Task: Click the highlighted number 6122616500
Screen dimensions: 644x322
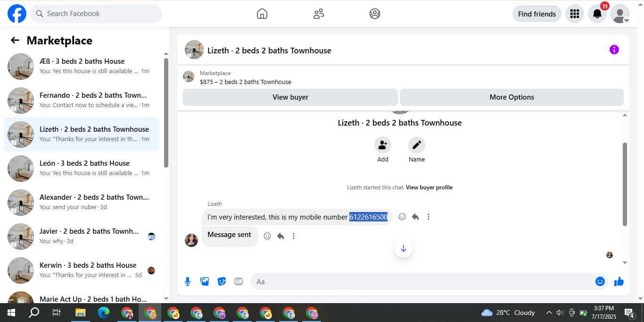Action: 368,217
